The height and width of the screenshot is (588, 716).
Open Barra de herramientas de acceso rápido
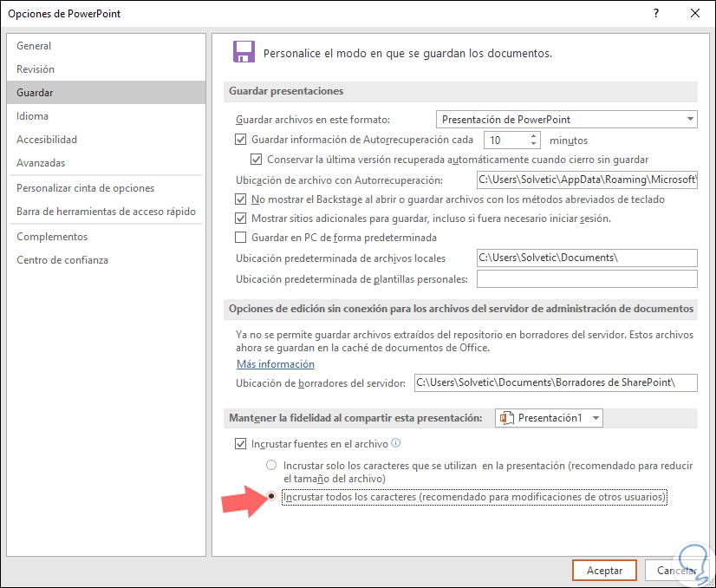click(x=107, y=212)
